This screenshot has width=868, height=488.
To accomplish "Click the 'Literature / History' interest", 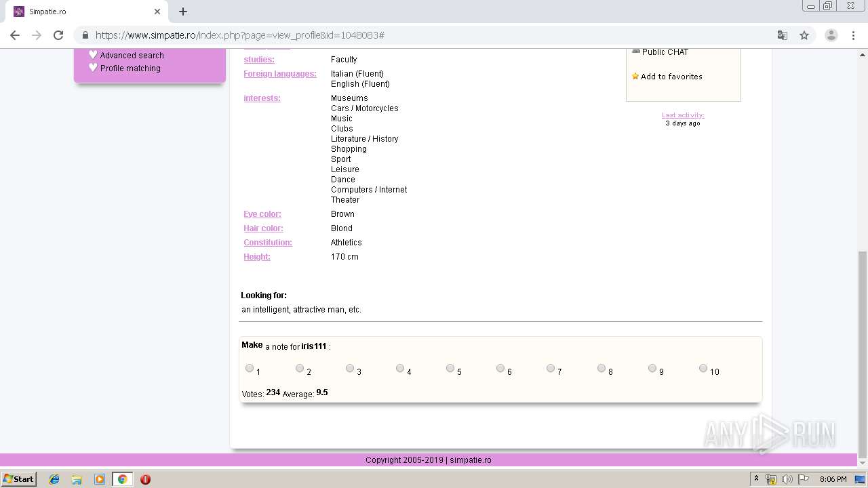I will pos(365,139).
